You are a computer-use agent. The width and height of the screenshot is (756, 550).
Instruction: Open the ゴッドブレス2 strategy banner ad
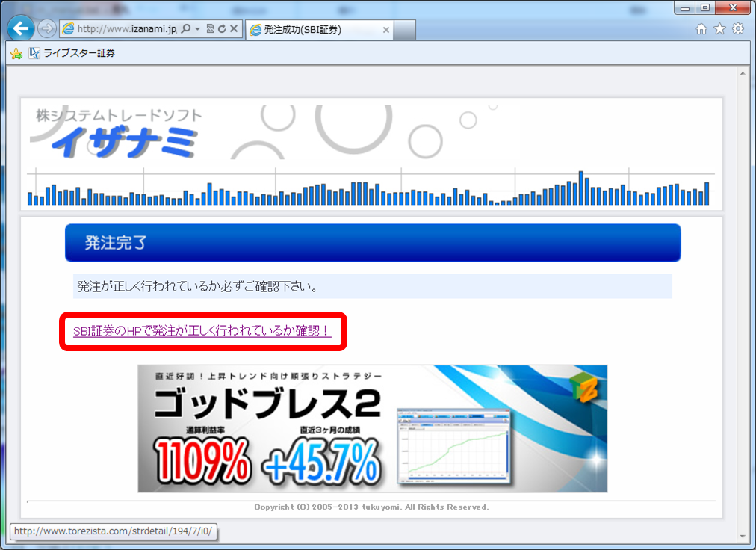tap(372, 428)
